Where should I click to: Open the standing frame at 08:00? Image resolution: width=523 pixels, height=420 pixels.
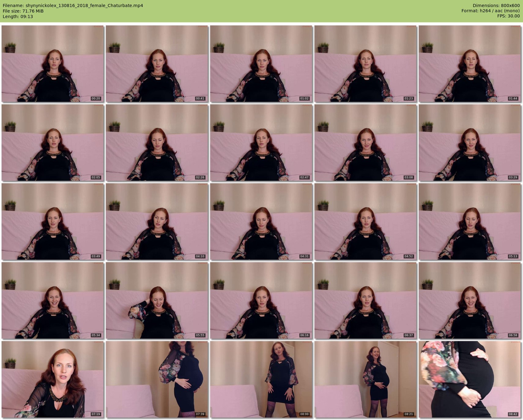pos(261,379)
